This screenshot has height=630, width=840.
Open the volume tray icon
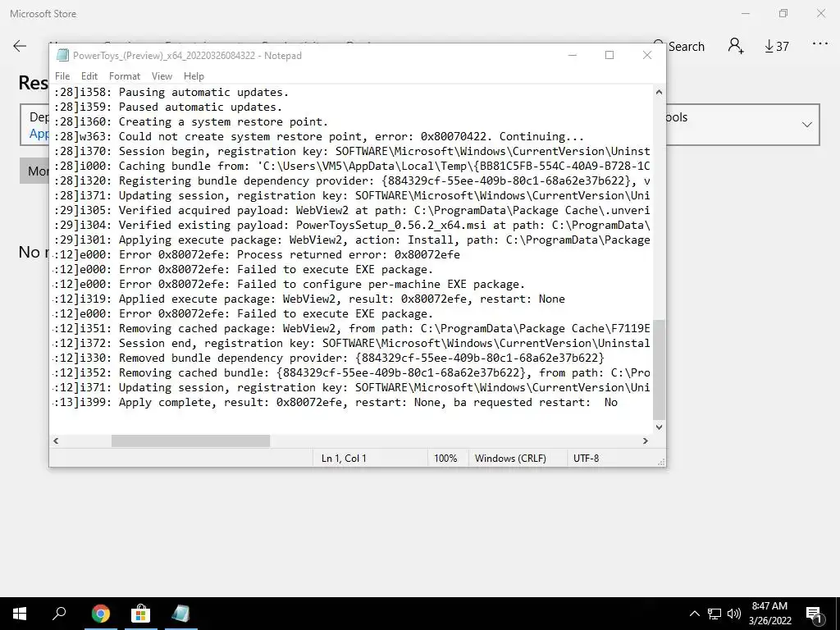point(734,614)
